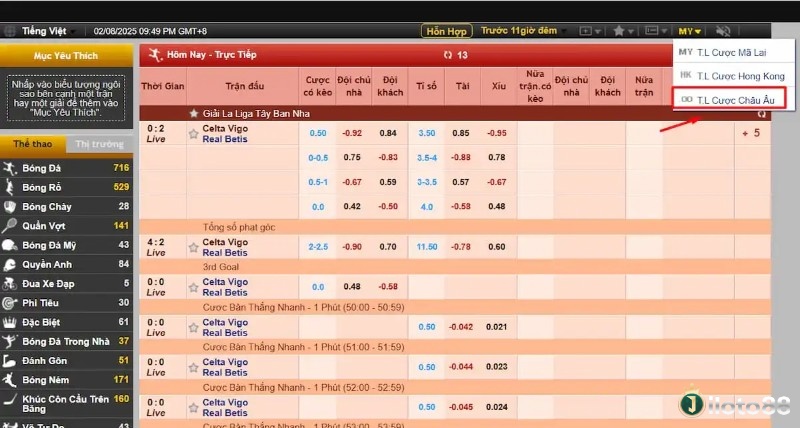Open the Quyền Anh boxing glove icon

9,264
